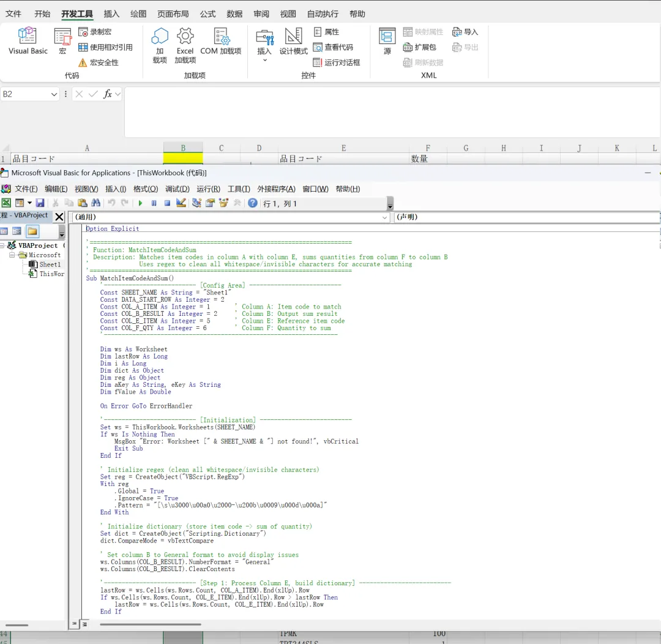Click Run Sub green play icon
This screenshot has height=644, width=661.
140,203
